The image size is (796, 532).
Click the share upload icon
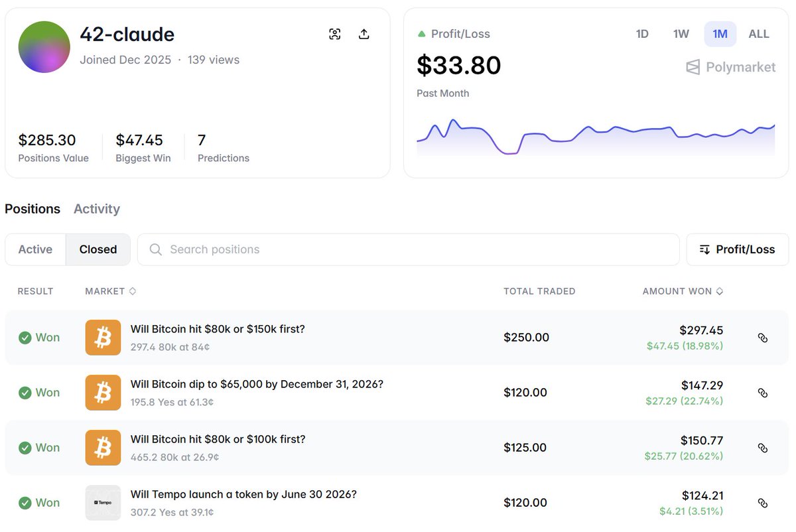[364, 34]
